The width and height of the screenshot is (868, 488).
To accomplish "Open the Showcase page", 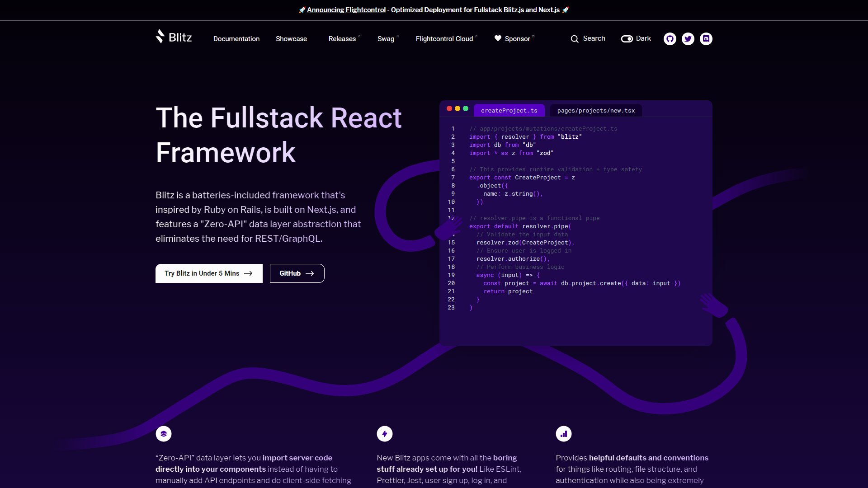I will pyautogui.click(x=291, y=39).
